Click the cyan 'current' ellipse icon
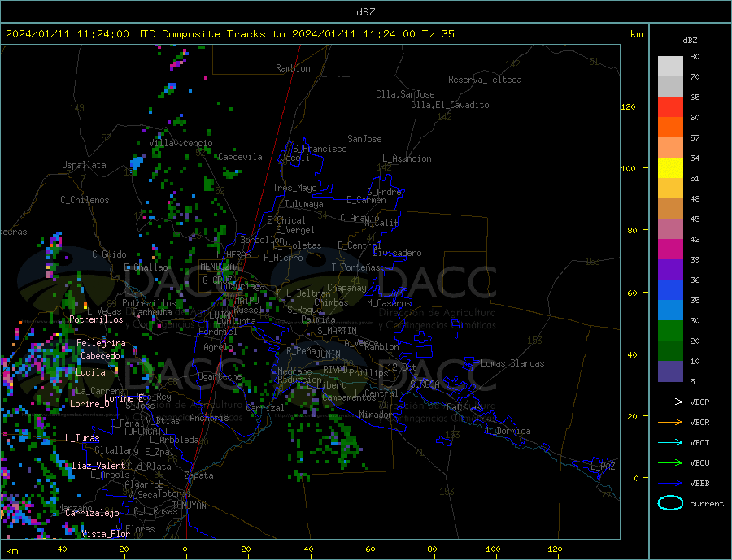 [x=670, y=503]
